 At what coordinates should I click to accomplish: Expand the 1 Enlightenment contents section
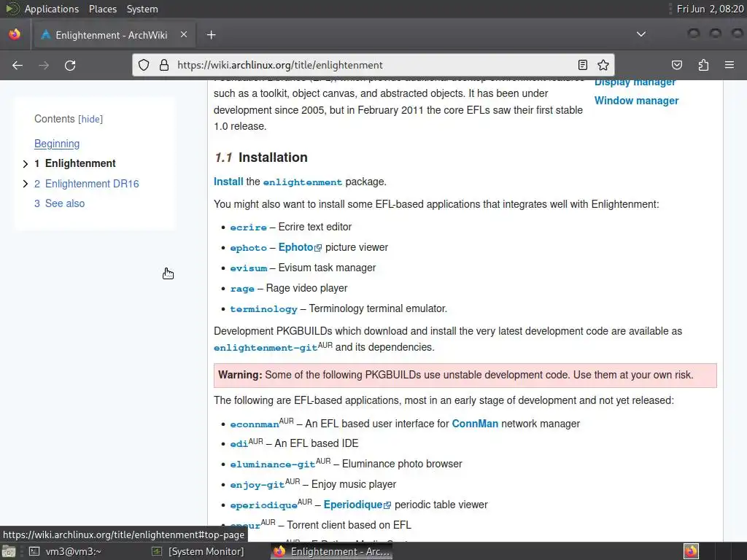[26, 164]
